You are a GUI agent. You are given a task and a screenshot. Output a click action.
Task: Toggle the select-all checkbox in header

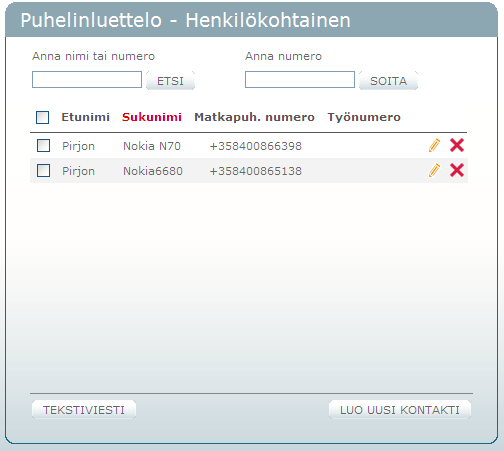tap(42, 117)
